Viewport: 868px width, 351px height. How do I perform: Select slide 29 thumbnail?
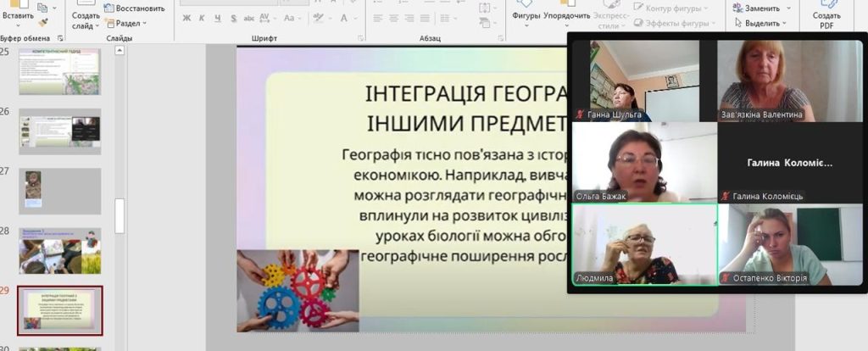click(x=60, y=310)
